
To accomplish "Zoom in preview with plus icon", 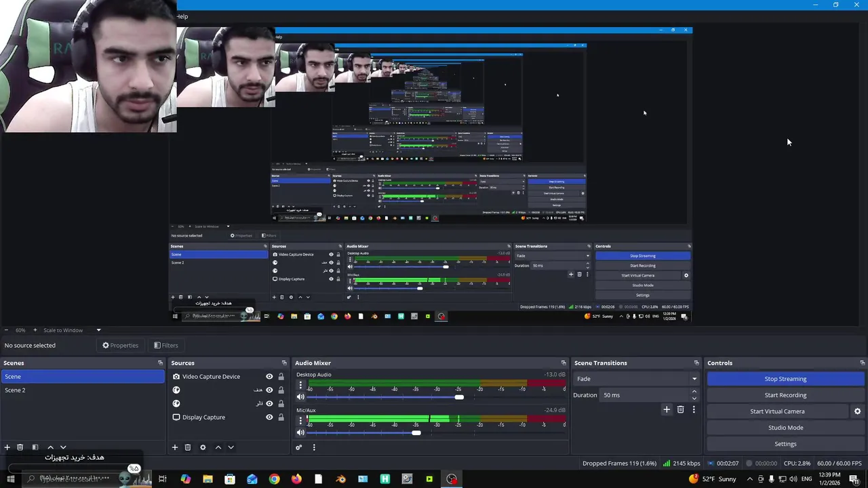I will click(x=35, y=330).
